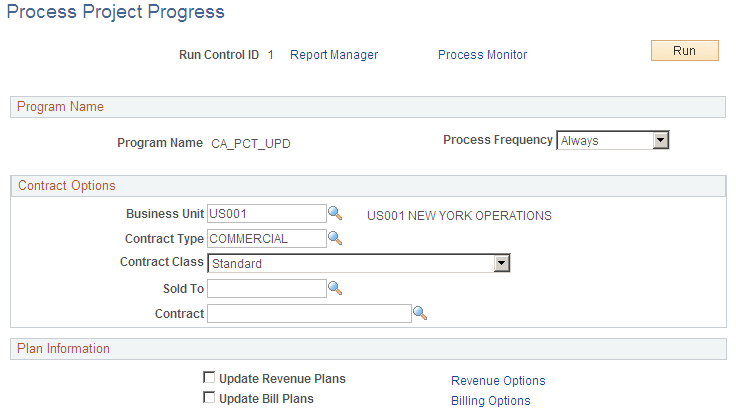
Task: Open Business Unit lookup magnifier
Action: [x=336, y=213]
